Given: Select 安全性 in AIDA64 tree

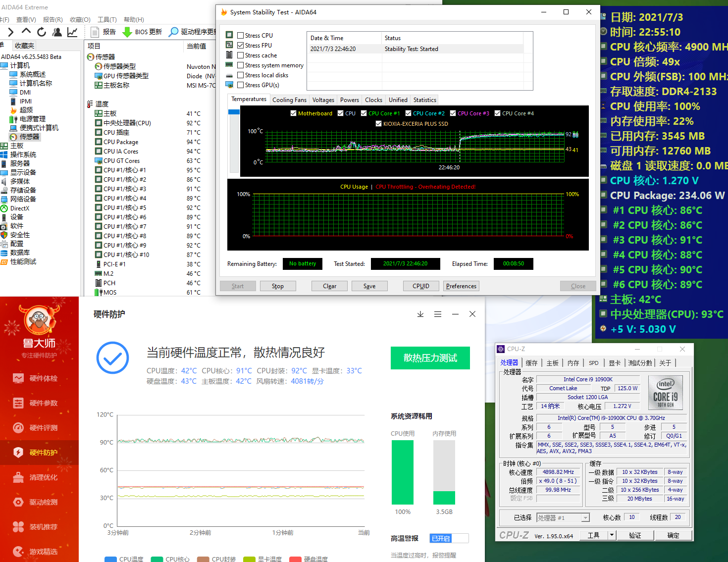Looking at the screenshot, I should [15, 235].
